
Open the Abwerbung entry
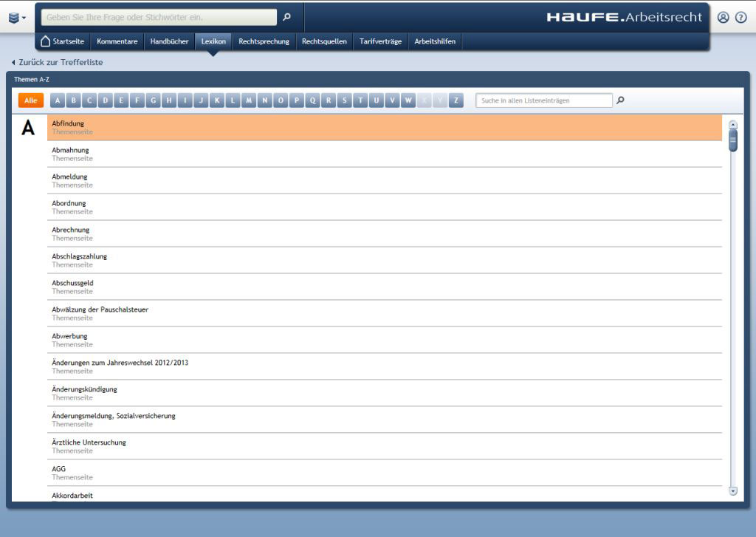coord(384,340)
